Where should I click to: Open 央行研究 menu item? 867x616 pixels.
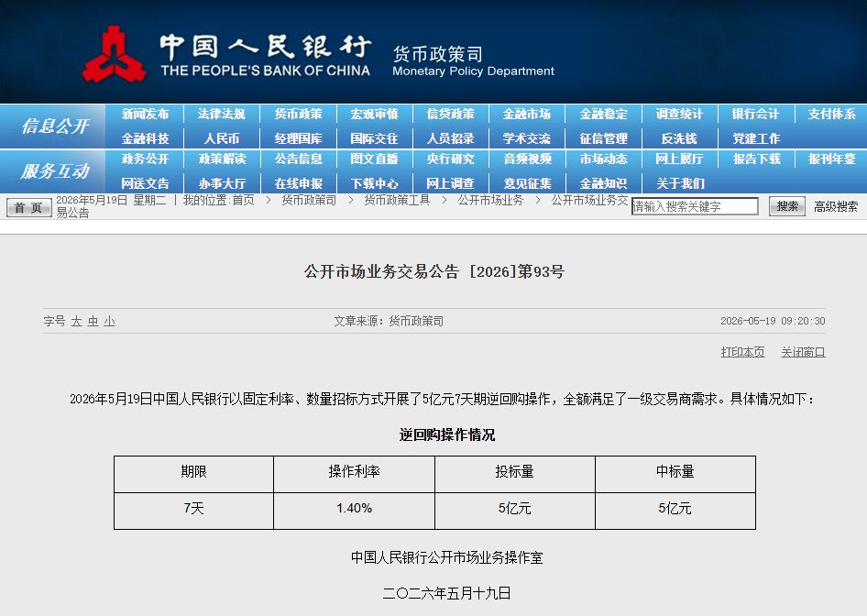click(x=451, y=159)
